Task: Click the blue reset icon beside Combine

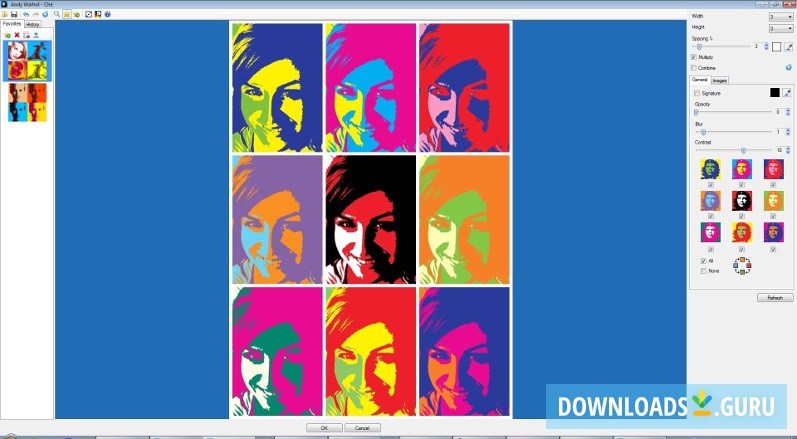Action: point(788,67)
